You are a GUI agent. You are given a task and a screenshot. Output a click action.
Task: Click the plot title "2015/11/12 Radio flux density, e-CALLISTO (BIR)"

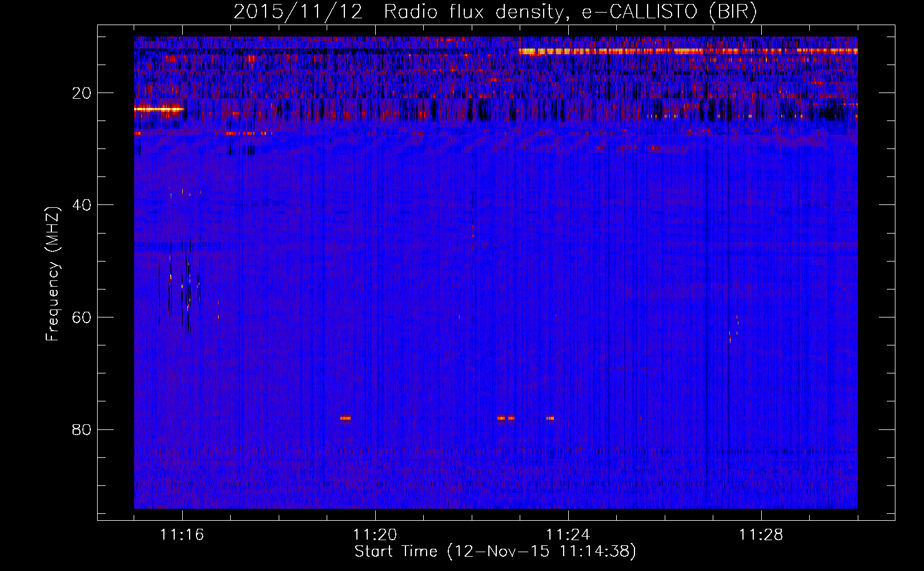point(495,12)
